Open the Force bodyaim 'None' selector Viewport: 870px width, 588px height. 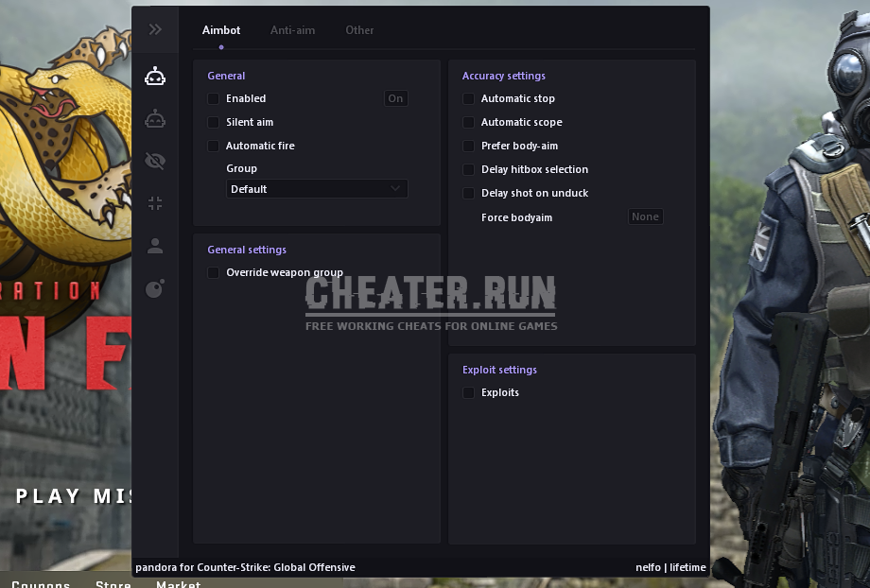[645, 216]
